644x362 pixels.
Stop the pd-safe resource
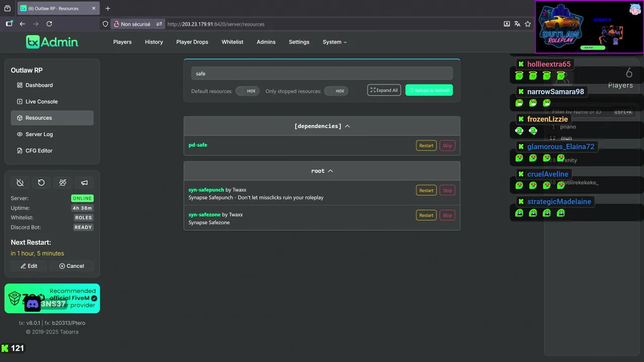click(x=447, y=146)
